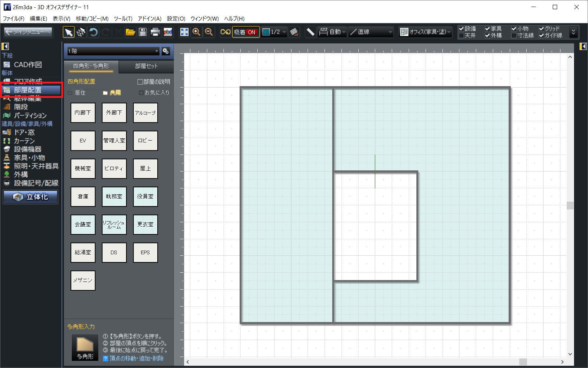The height and width of the screenshot is (368, 588).
Task: Click the 頂点の移動･追加･削除 help link
Action: 136,358
